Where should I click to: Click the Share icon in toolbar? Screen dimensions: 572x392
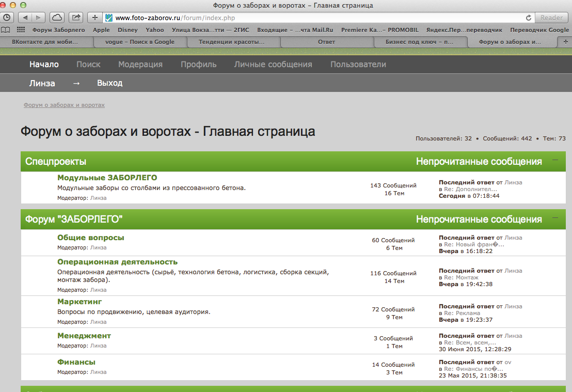76,17
